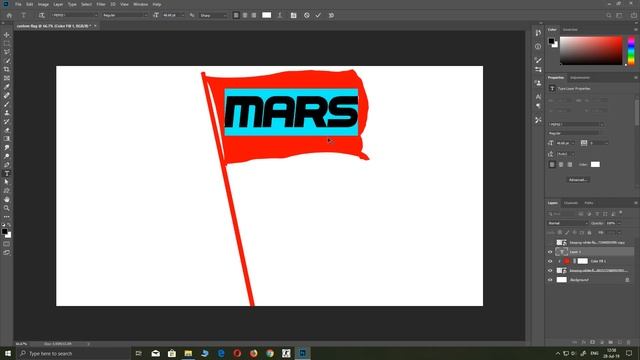This screenshot has height=360, width=640.
Task: Select the Clone Stamp tool
Action: [7, 113]
